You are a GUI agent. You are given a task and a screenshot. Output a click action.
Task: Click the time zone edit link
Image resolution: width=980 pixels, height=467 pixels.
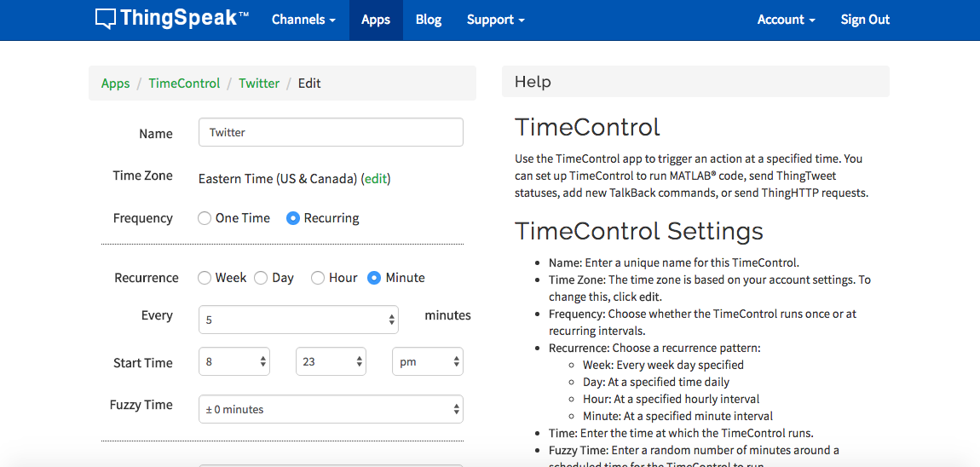[376, 179]
